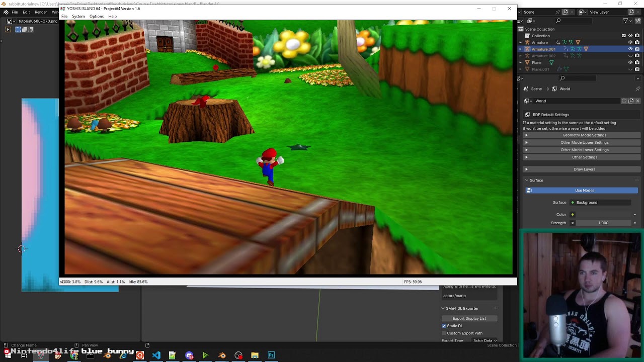Screen dimensions: 644x362
Task: Show hidden Plane.001 in viewport
Action: click(630, 69)
